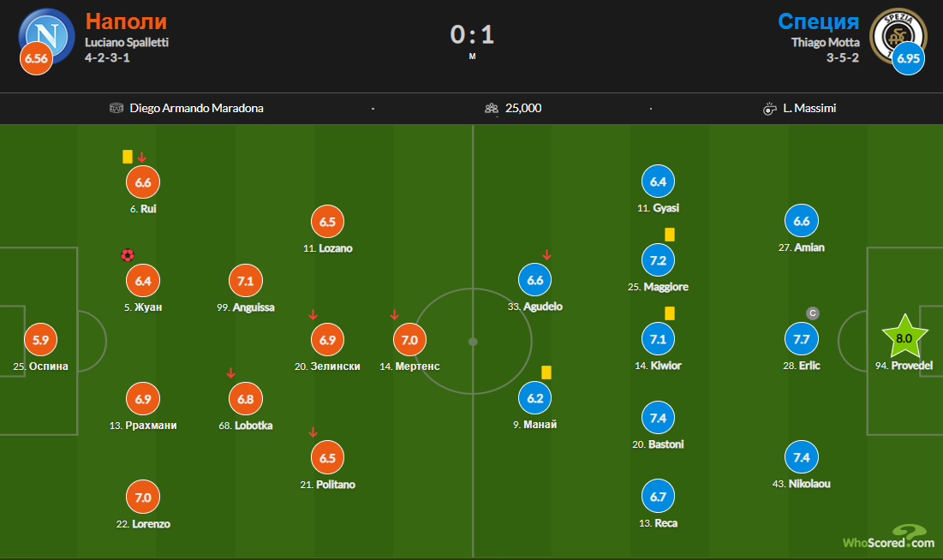The image size is (943, 560).
Task: Click the referee whistle icon beside L. Massimi
Action: (769, 109)
